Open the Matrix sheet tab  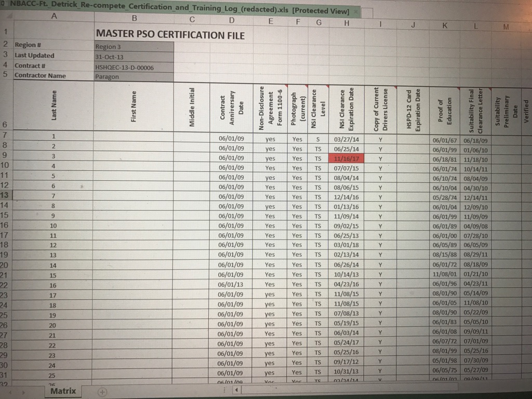tap(63, 391)
